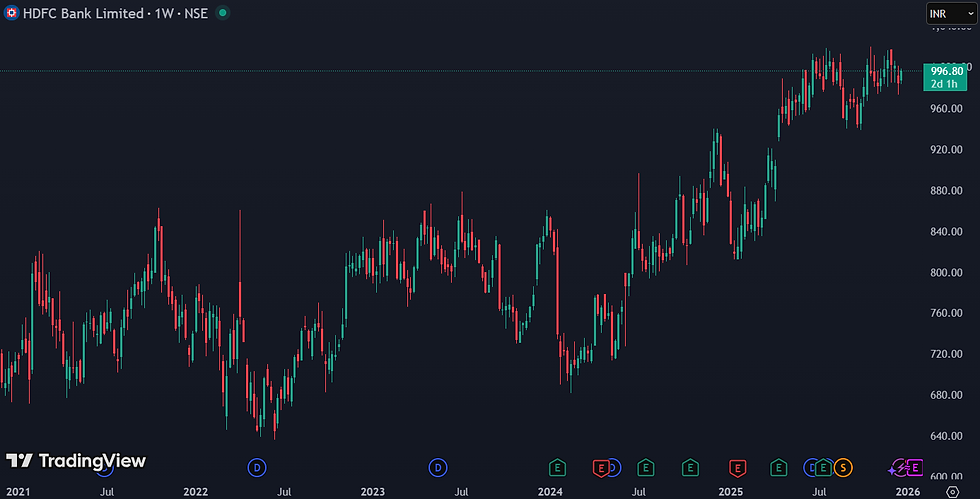The height and width of the screenshot is (499, 980).
Task: Click the 800.00 price axis label
Action: click(x=946, y=273)
